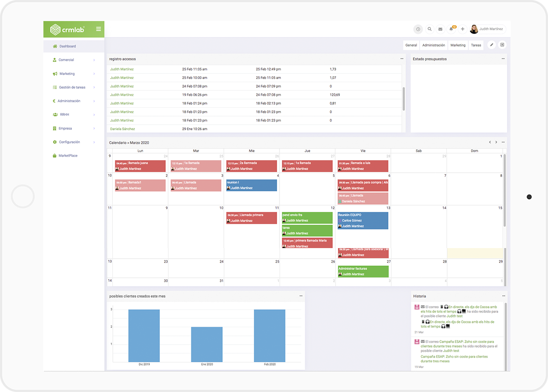
Task: Click the Administración euro icon in sidebar
Action: 54,101
